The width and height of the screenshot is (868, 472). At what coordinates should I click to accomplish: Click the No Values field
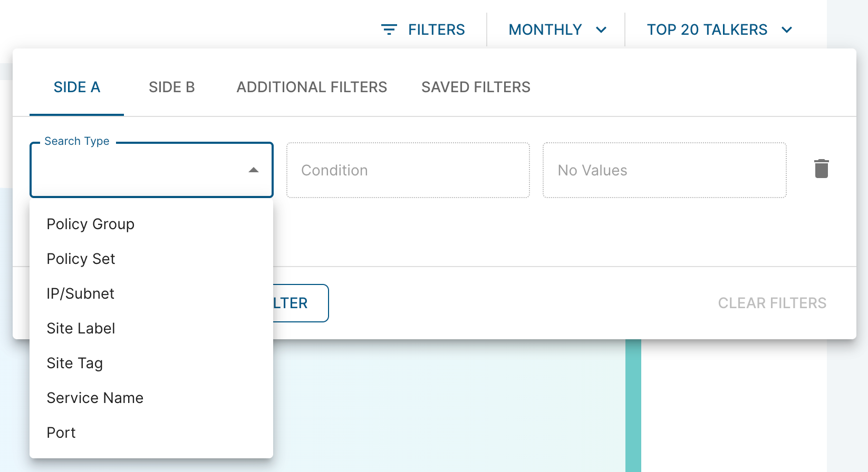pyautogui.click(x=664, y=170)
